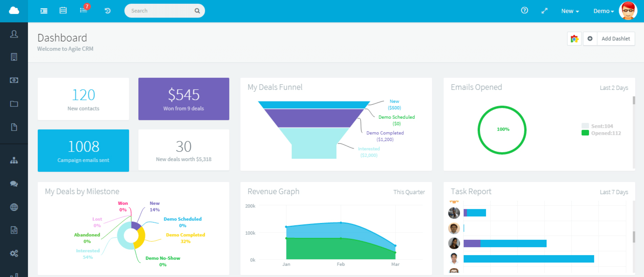Screen dimensions: 644x277
Task: Click the Sent:104 legend swatch
Action: pyautogui.click(x=585, y=126)
